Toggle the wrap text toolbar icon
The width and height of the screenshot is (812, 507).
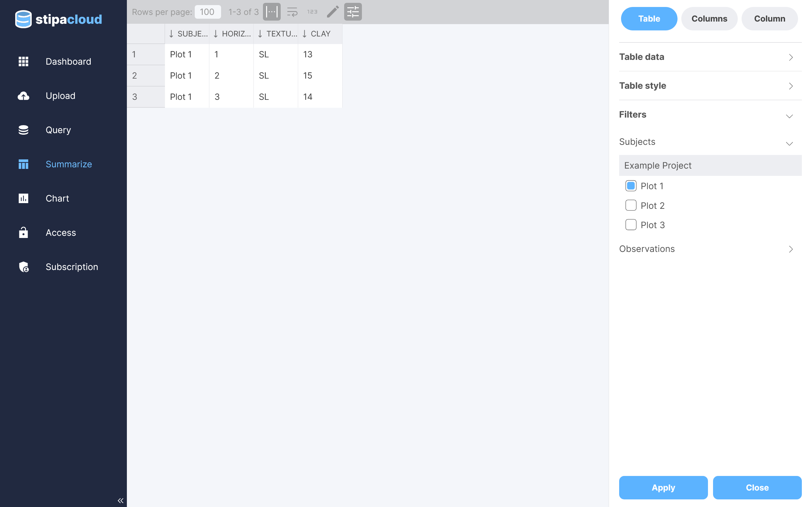point(292,12)
